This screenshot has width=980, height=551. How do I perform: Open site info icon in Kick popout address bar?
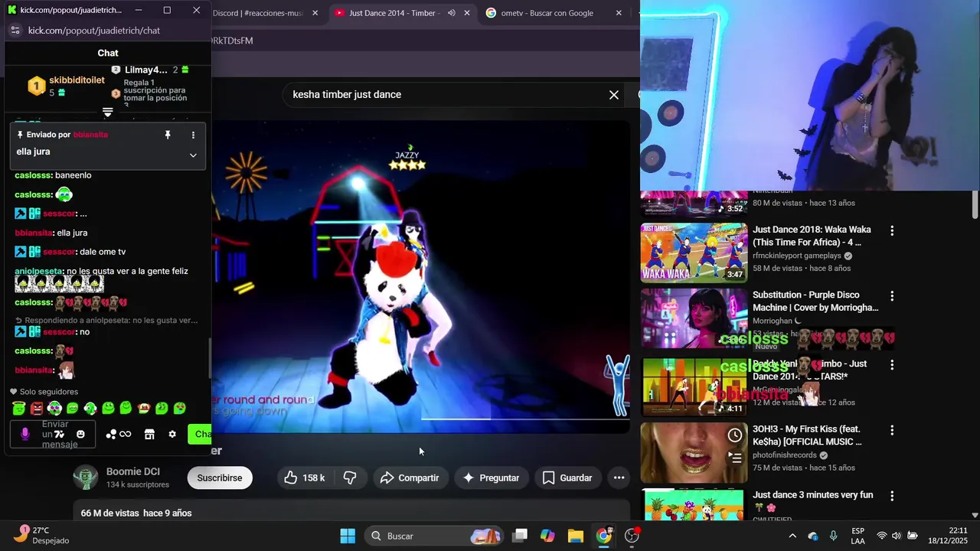pyautogui.click(x=15, y=31)
